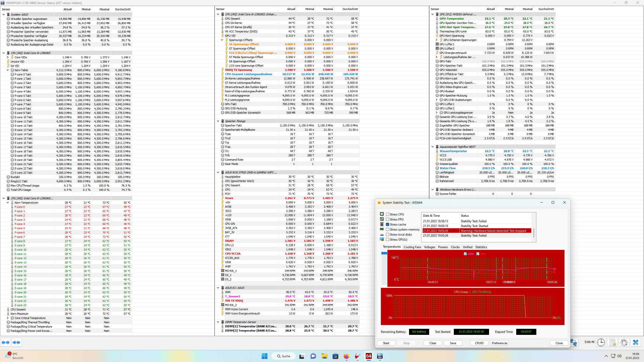Image resolution: width=644 pixels, height=362 pixels.
Task: Click the HWiNFO clock reset timer icon
Action: 601,342
